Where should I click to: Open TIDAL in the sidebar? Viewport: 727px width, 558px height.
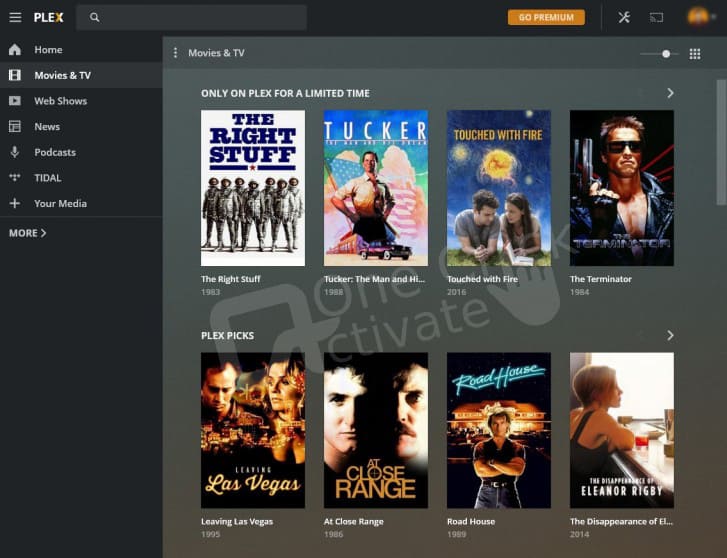pos(81,178)
